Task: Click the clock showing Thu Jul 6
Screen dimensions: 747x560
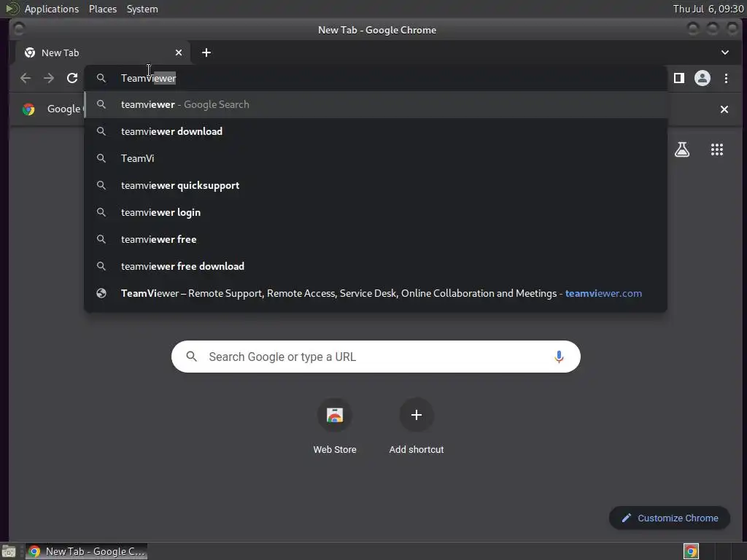Action: pyautogui.click(x=708, y=9)
